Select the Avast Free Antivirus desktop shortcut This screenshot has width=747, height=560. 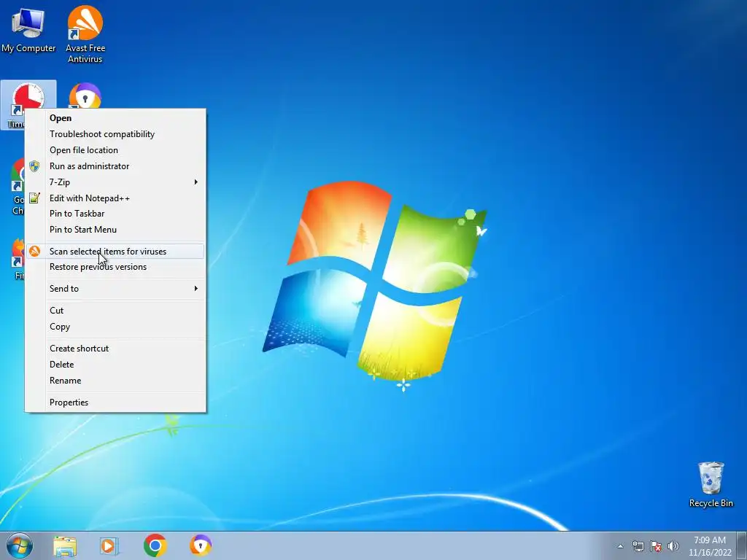(85, 34)
